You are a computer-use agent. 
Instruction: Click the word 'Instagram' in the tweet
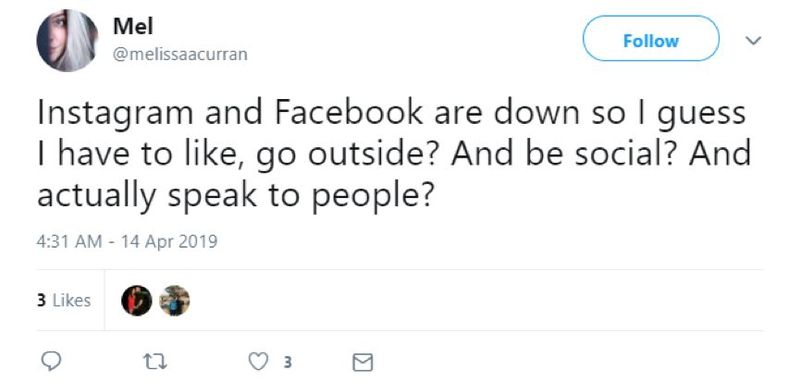coord(115,114)
